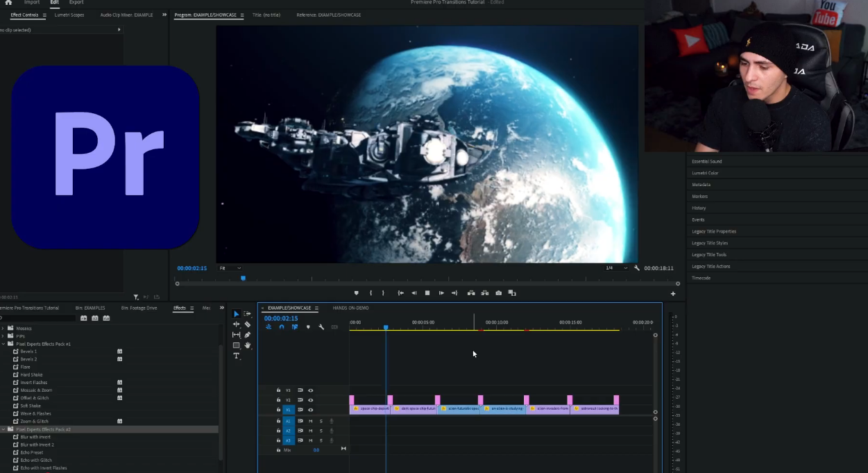Open Essential Sound panel
The image size is (868, 473).
tap(707, 161)
